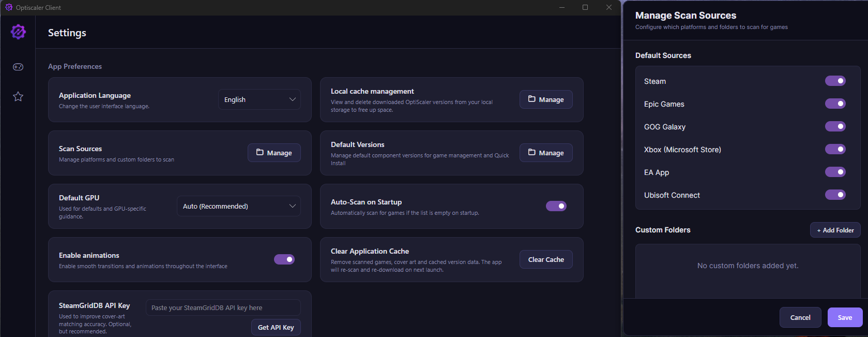868x337 pixels.
Task: Click the Optiscaler Client title bar app icon
Action: [x=9, y=7]
